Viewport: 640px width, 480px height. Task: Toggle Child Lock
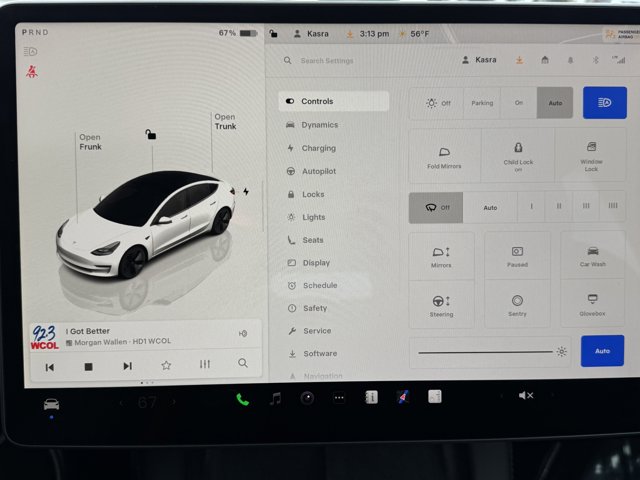pos(518,156)
